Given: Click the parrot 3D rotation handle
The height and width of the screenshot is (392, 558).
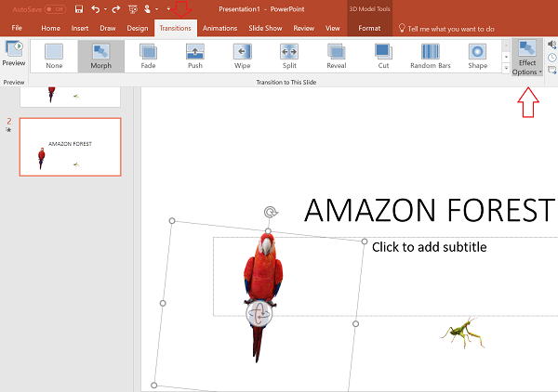Looking at the screenshot, I should click(x=259, y=313).
